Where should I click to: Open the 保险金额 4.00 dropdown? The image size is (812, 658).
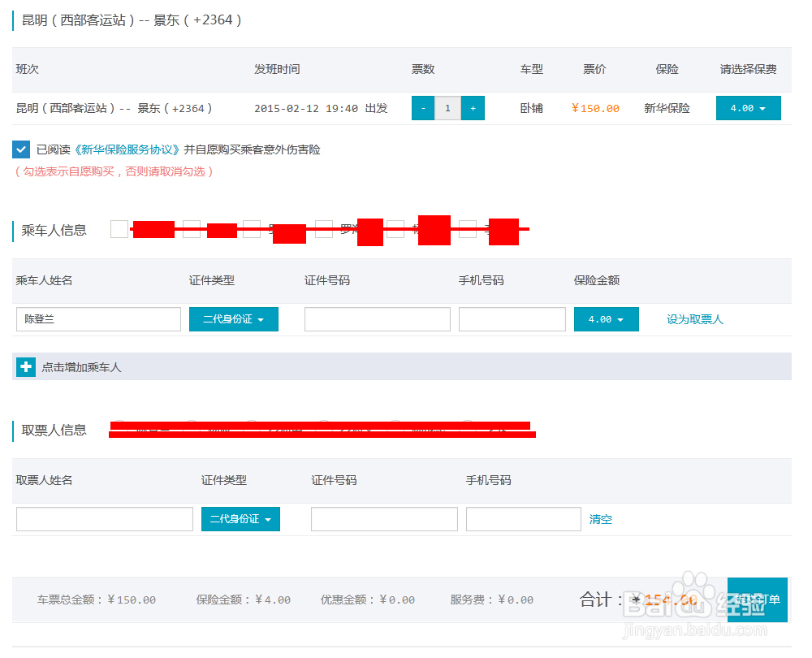pyautogui.click(x=607, y=319)
